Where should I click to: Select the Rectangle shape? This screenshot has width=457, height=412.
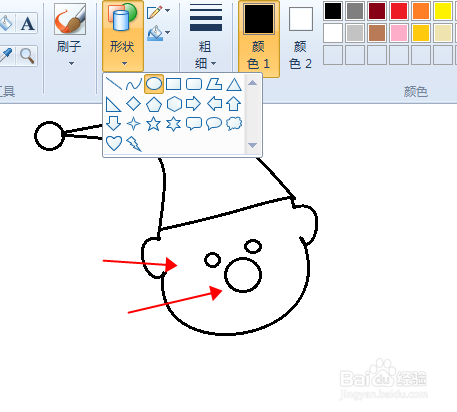174,84
